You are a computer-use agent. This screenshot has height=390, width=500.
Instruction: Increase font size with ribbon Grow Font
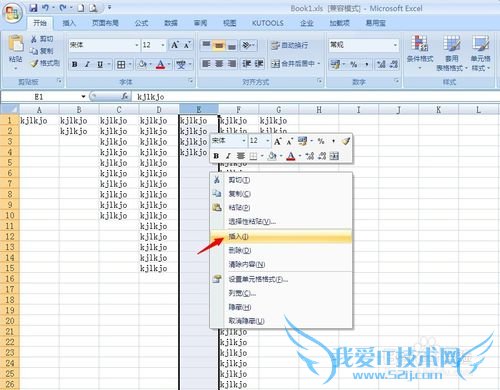175,45
